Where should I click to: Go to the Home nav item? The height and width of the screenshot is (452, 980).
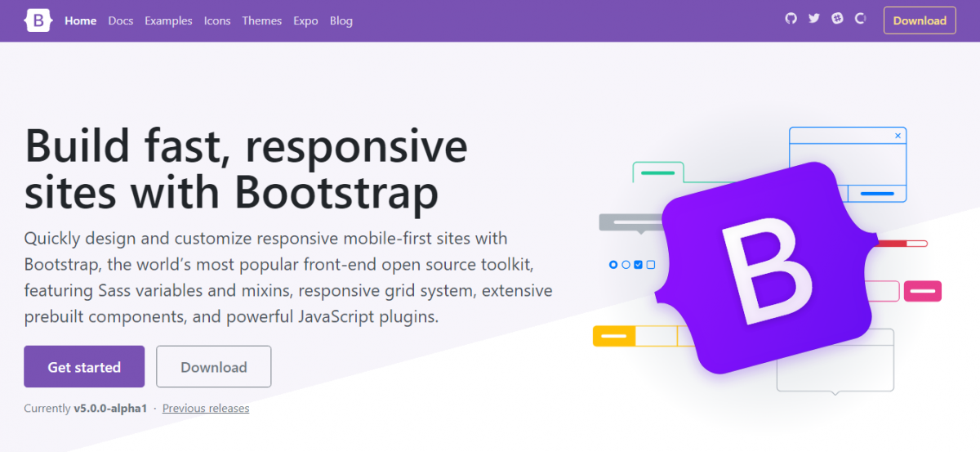[81, 20]
